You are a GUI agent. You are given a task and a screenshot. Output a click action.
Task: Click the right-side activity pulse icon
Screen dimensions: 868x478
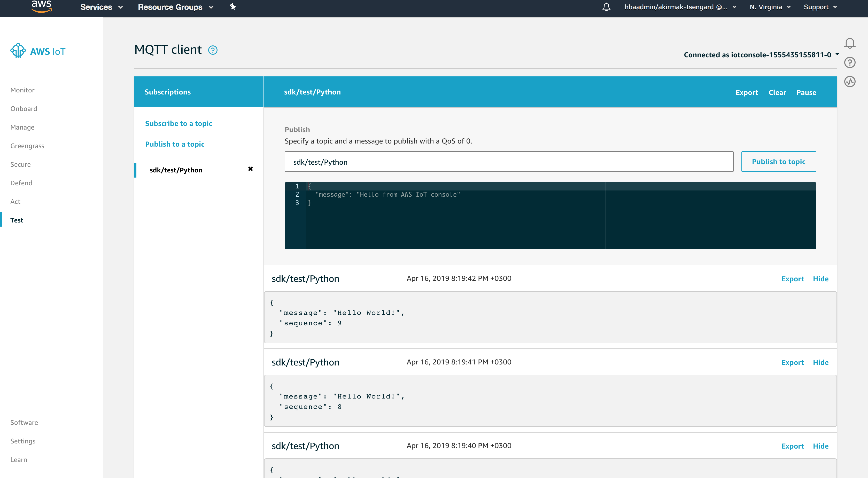click(849, 82)
